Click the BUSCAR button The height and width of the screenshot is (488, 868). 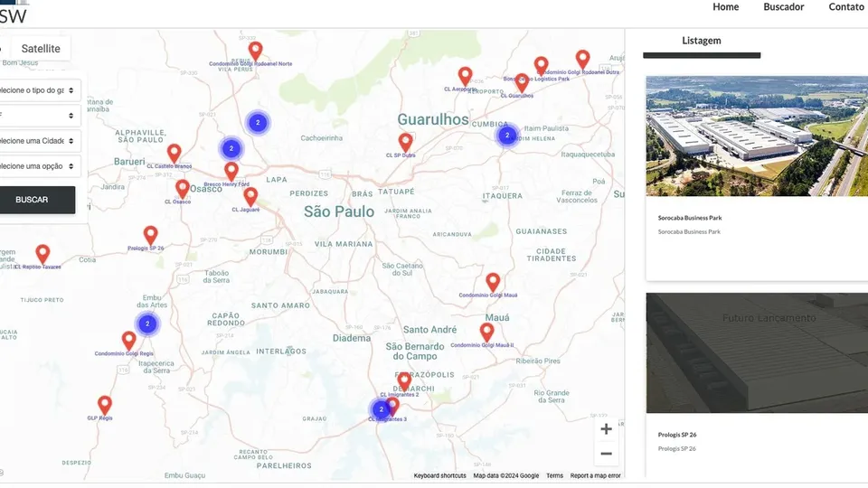(x=37, y=200)
